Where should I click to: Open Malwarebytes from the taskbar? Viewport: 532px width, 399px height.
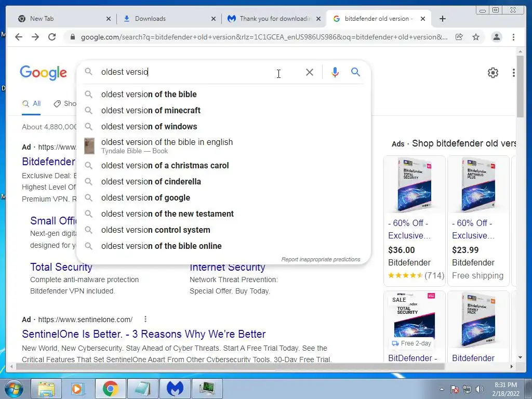(x=175, y=389)
